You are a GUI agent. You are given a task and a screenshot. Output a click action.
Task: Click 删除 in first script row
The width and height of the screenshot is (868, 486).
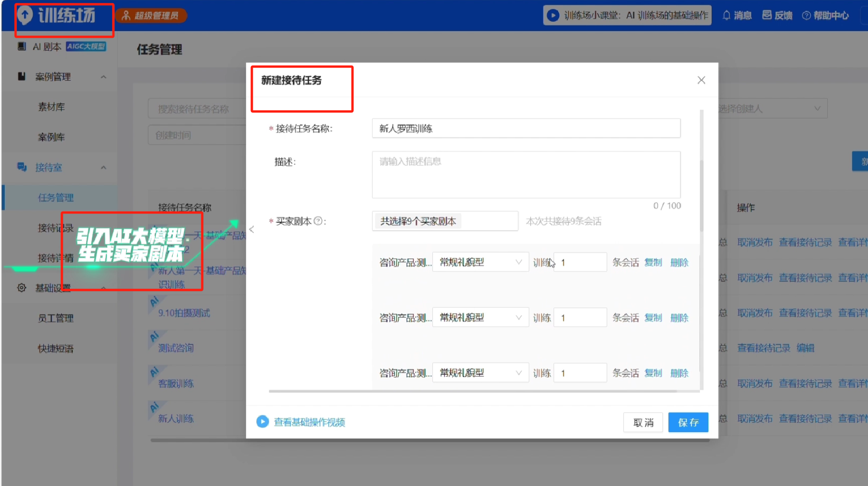[679, 262]
